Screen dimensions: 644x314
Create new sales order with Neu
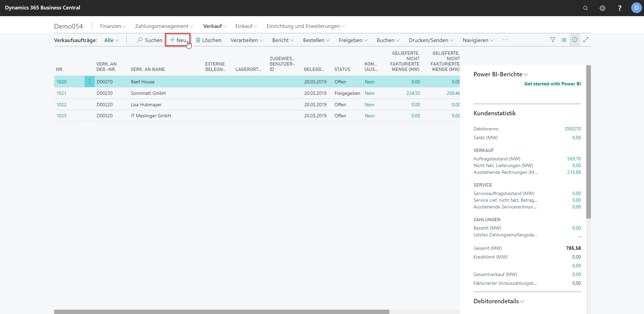pos(178,40)
